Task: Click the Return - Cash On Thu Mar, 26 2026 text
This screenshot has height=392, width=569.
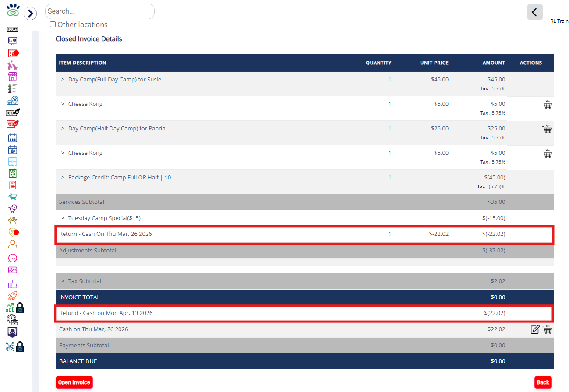Action: pyautogui.click(x=106, y=234)
